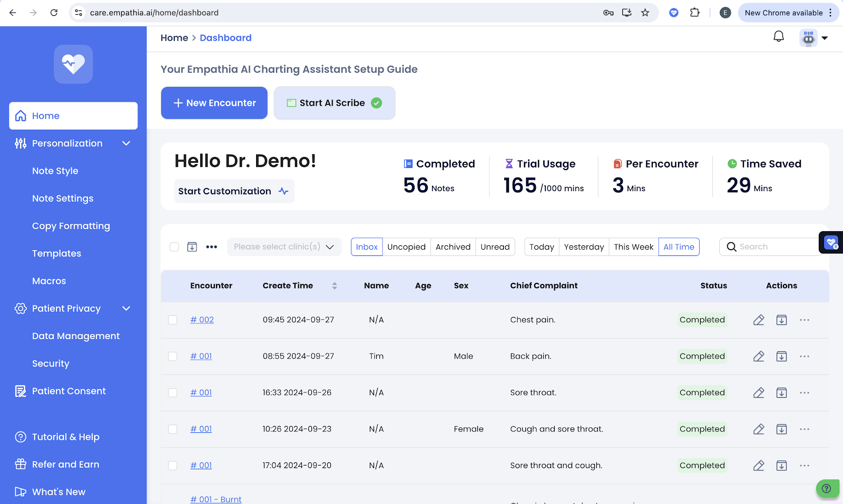The image size is (843, 504).
Task: Select the 10:26 2024-09-23 encounter checkbox
Action: point(173,429)
